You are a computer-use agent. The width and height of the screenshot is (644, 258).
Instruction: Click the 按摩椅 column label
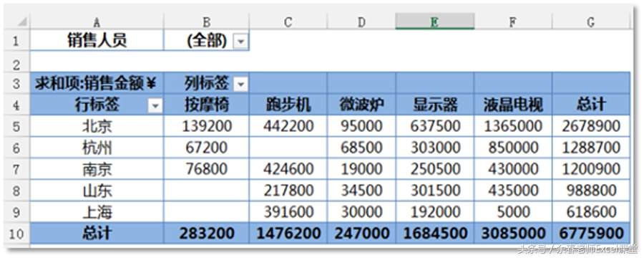[207, 105]
